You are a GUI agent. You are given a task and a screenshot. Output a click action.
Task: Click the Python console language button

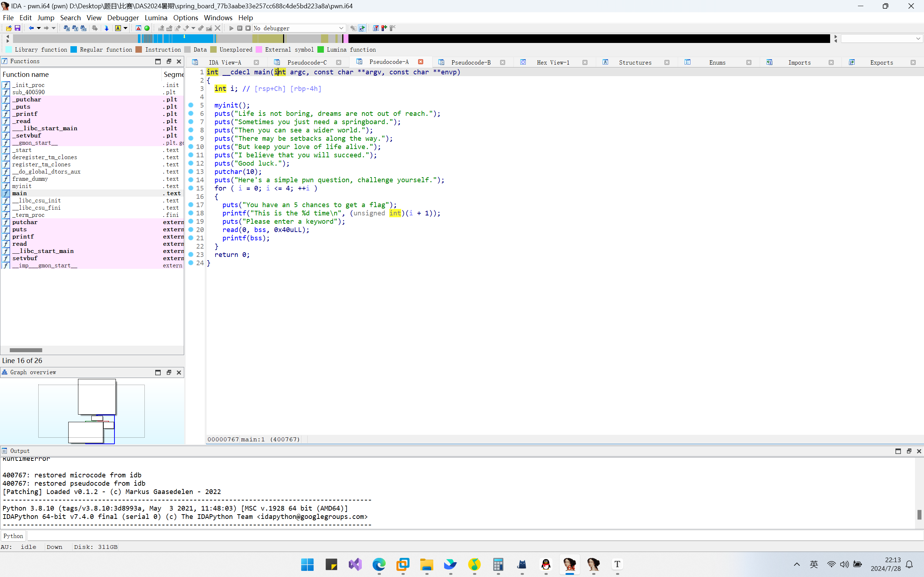pos(13,536)
